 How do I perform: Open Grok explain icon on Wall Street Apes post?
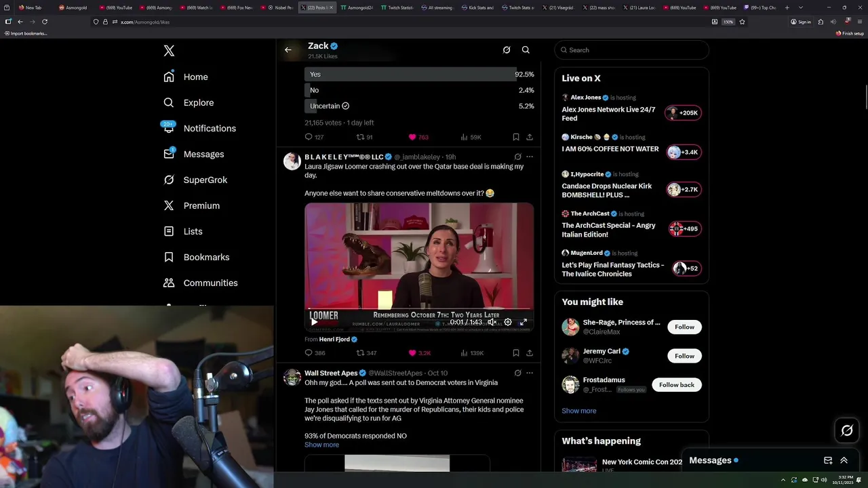517,373
